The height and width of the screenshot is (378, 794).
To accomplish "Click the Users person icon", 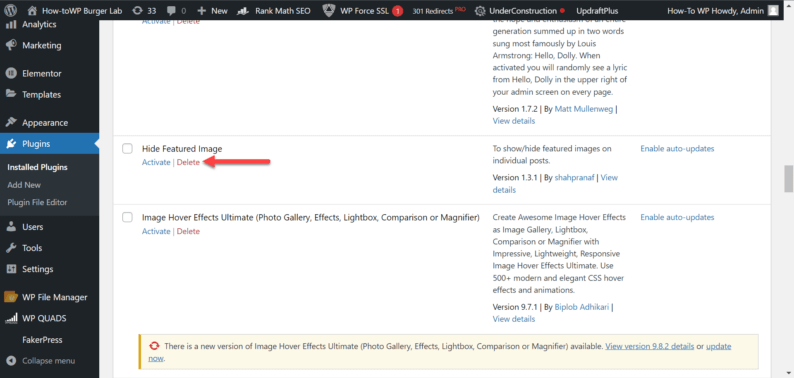I will point(11,227).
